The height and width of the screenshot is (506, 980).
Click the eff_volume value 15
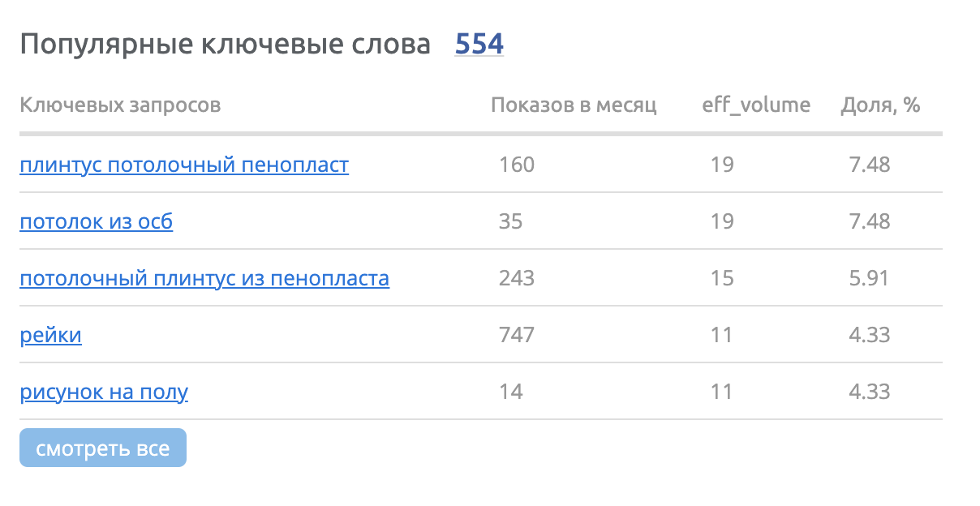pyautogui.click(x=722, y=279)
